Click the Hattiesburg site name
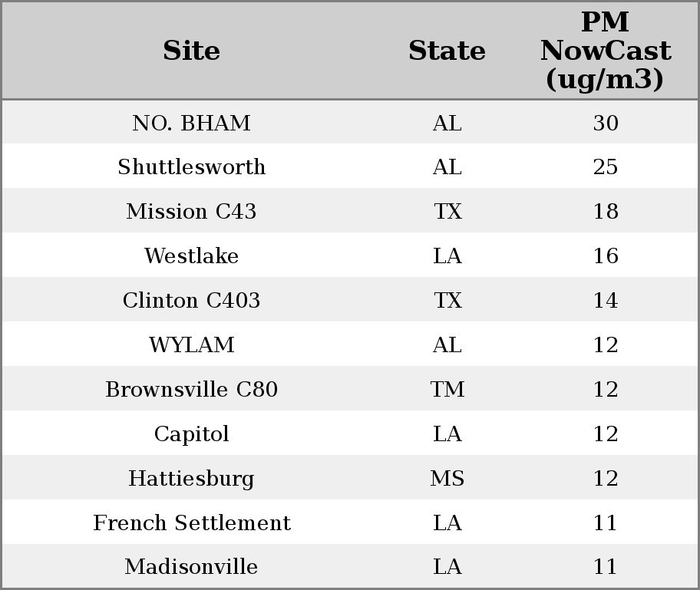 [191, 479]
